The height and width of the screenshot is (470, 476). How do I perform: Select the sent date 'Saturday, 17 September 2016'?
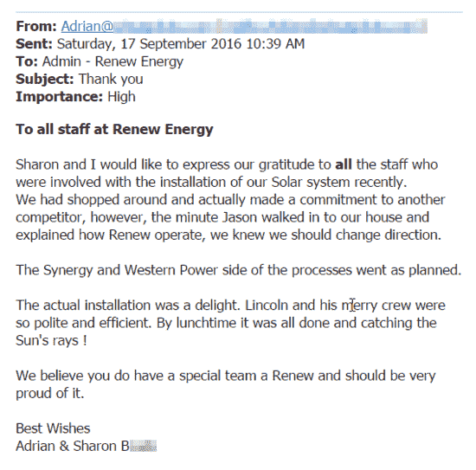pos(149,44)
